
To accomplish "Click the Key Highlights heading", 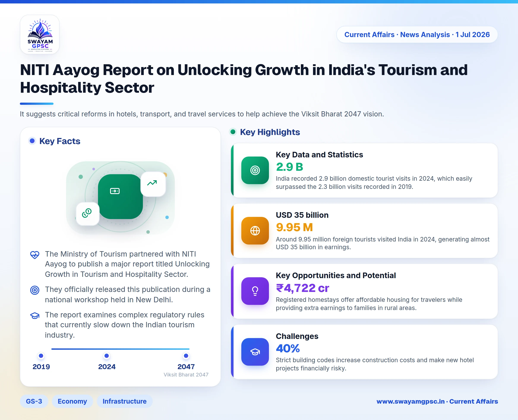I will 270,132.
